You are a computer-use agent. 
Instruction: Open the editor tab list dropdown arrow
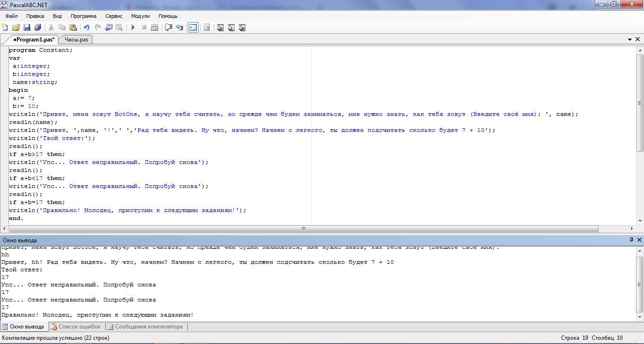click(630, 40)
